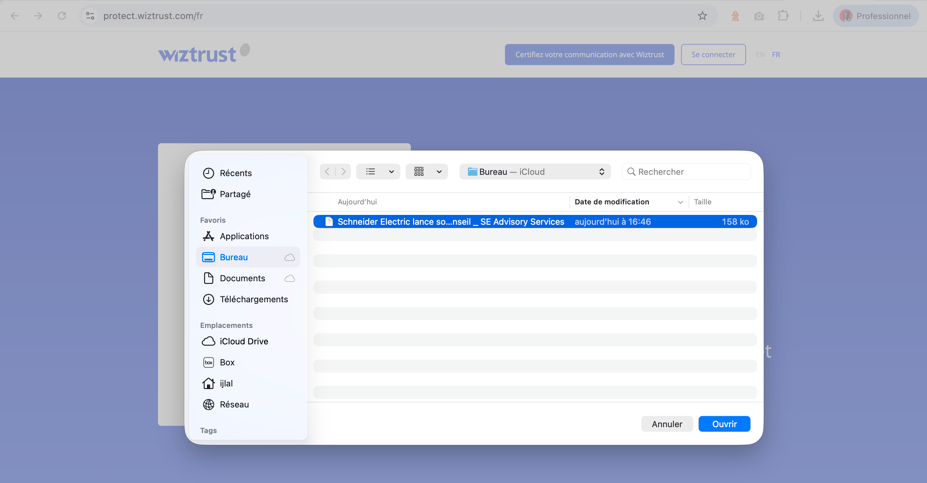Click the Ouvrir button
Image resolution: width=927 pixels, height=483 pixels.
pyautogui.click(x=724, y=424)
